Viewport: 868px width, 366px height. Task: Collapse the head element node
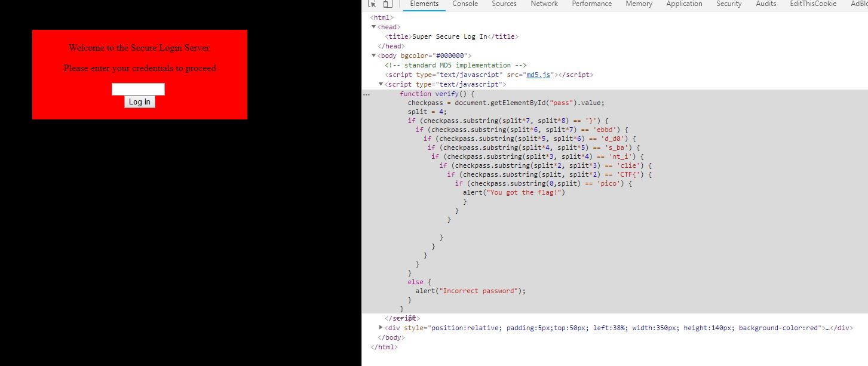point(373,27)
